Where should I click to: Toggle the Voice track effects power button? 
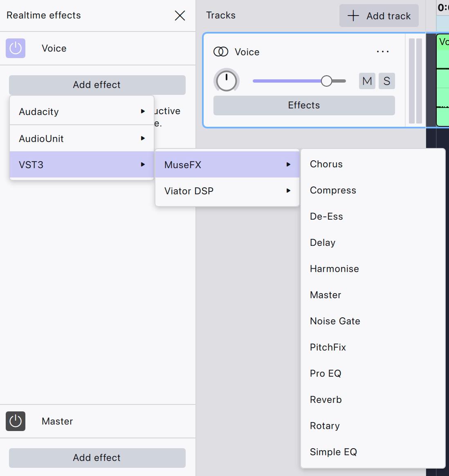point(16,48)
